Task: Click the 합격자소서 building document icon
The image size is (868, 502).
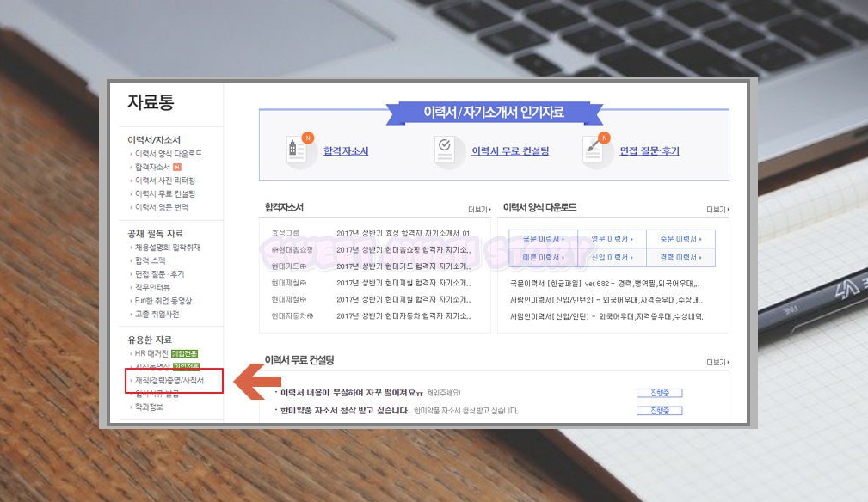Action: (299, 150)
